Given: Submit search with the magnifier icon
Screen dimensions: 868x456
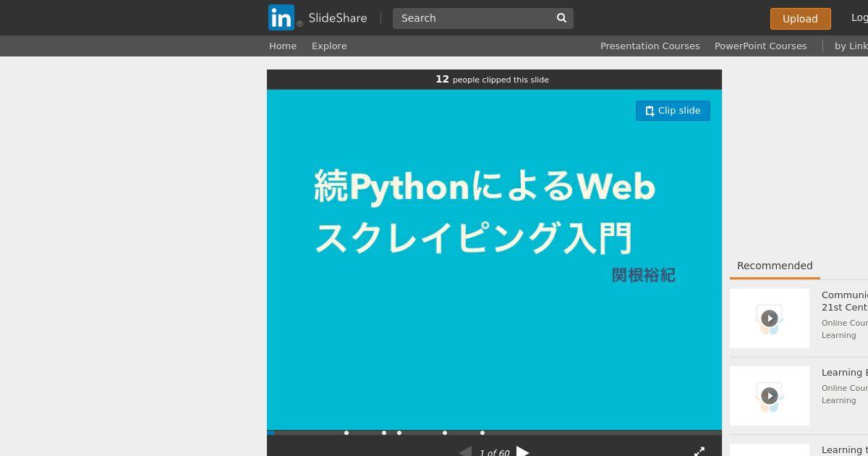Looking at the screenshot, I should [x=562, y=18].
